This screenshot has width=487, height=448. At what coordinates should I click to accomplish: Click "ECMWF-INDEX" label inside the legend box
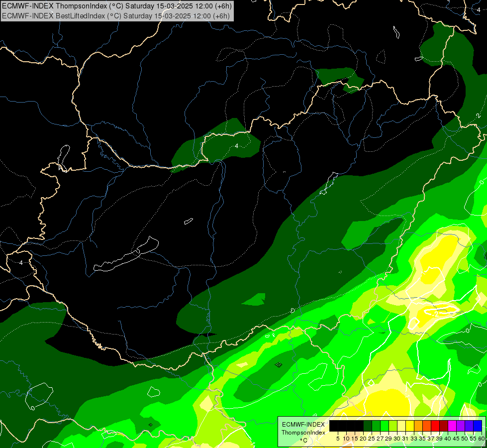[x=303, y=425]
